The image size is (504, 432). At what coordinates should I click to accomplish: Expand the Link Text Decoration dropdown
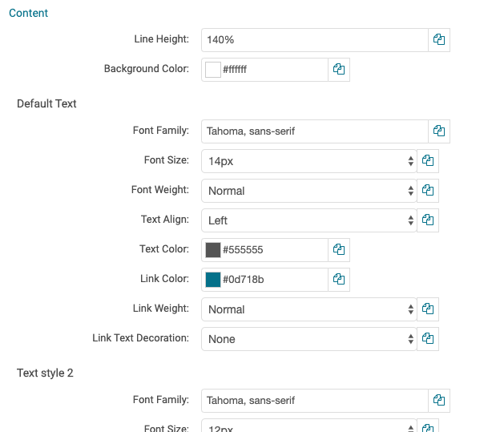coord(308,339)
